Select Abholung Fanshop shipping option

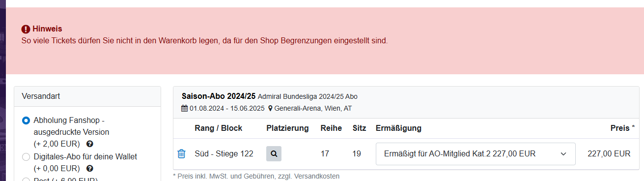coord(26,121)
